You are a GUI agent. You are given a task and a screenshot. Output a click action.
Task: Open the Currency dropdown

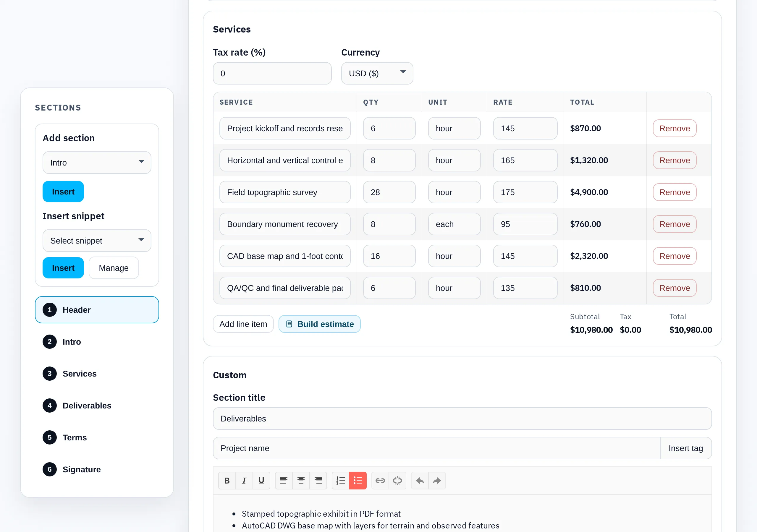377,73
